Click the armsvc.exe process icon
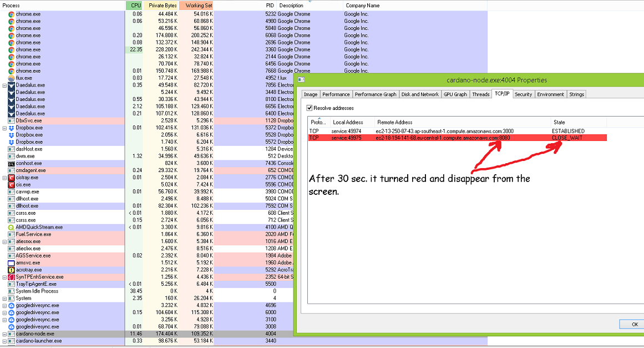The image size is (644, 348). 12,263
